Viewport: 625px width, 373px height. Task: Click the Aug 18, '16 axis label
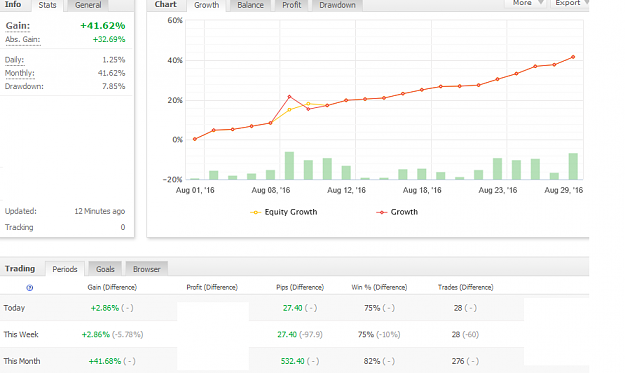click(x=422, y=190)
